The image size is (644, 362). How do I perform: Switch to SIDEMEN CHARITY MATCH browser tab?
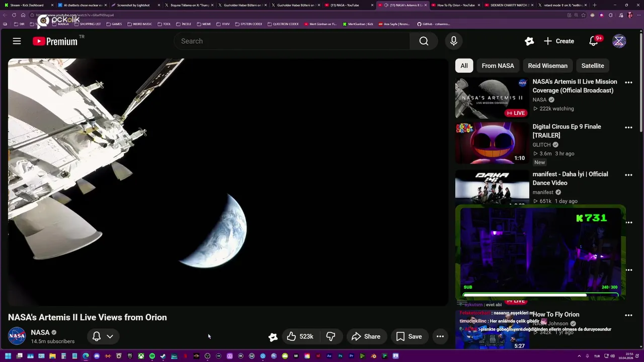point(508,5)
